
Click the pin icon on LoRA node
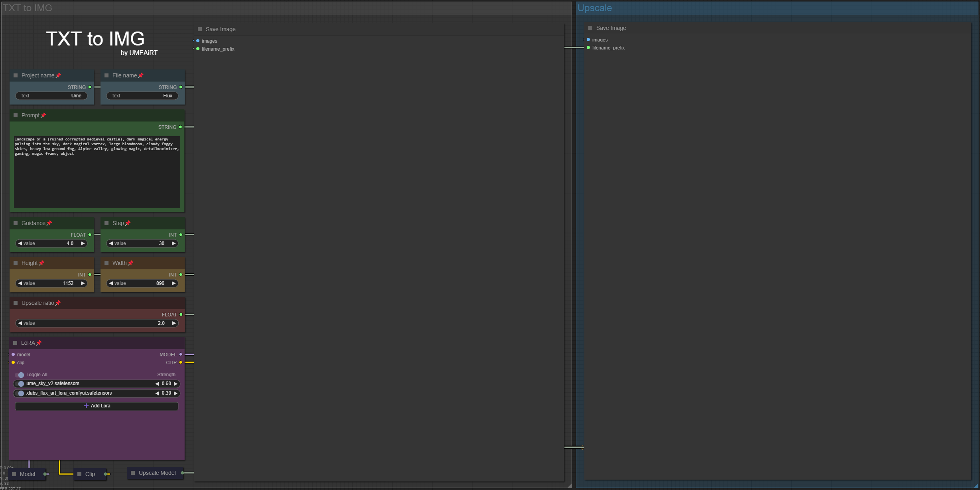[x=39, y=343]
